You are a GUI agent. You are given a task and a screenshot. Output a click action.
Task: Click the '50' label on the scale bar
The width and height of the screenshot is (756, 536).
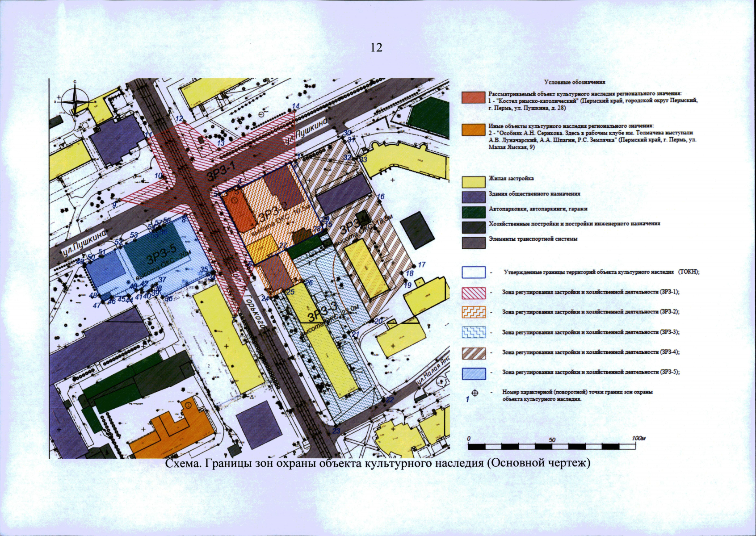552,440
